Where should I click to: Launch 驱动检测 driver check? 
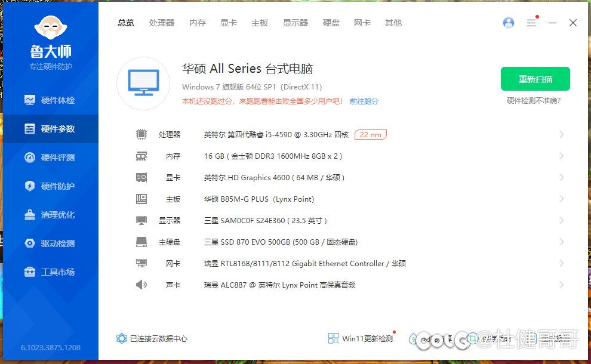pos(50,243)
